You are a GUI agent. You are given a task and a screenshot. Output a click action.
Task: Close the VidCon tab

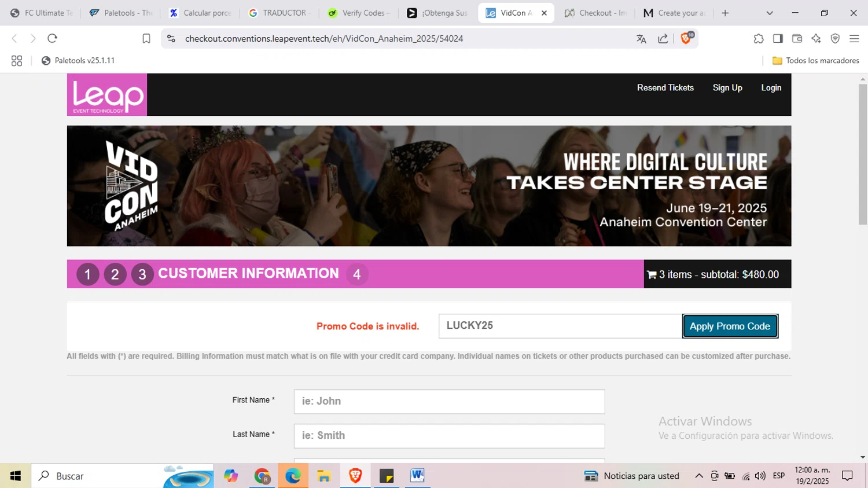[544, 13]
